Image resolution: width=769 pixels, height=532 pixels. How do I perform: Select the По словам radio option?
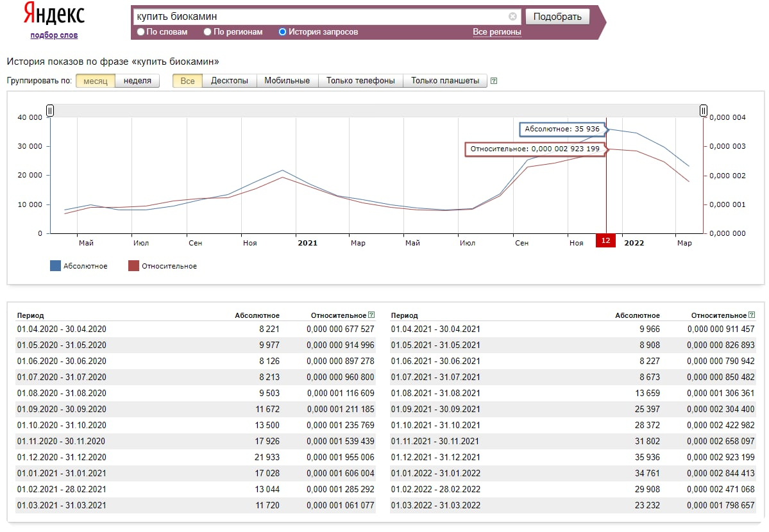[141, 32]
